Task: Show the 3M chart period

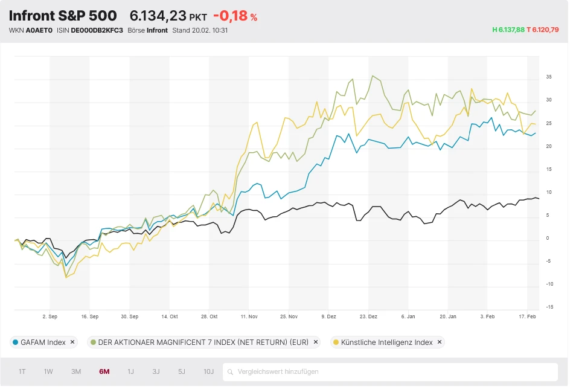Action: pyautogui.click(x=76, y=371)
